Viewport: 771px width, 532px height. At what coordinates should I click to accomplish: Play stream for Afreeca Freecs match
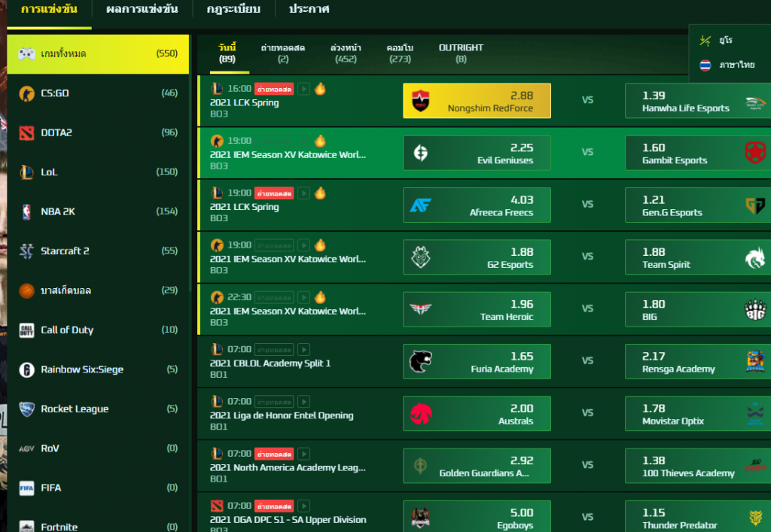[x=303, y=193]
